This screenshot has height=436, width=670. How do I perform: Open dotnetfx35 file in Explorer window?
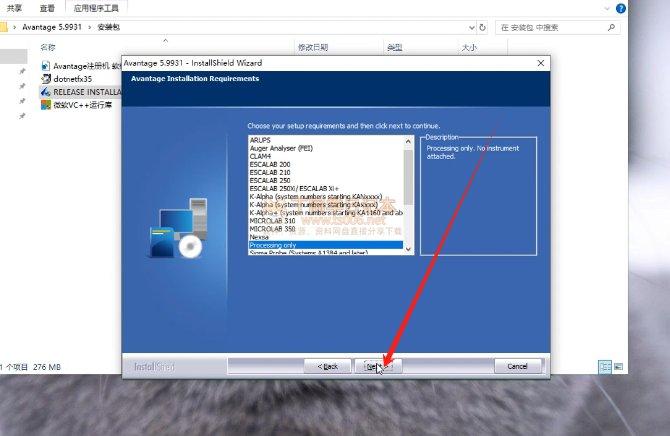tap(73, 79)
